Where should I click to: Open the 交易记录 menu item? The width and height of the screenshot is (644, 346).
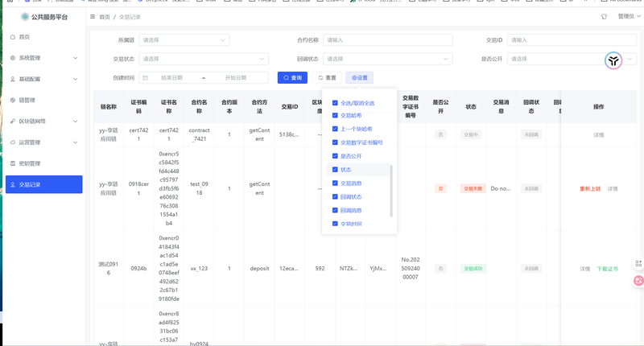coord(42,184)
